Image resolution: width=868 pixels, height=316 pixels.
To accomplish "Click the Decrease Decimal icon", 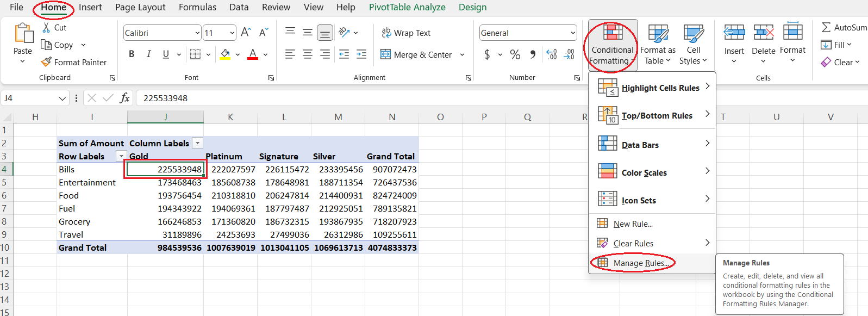I will [x=569, y=54].
